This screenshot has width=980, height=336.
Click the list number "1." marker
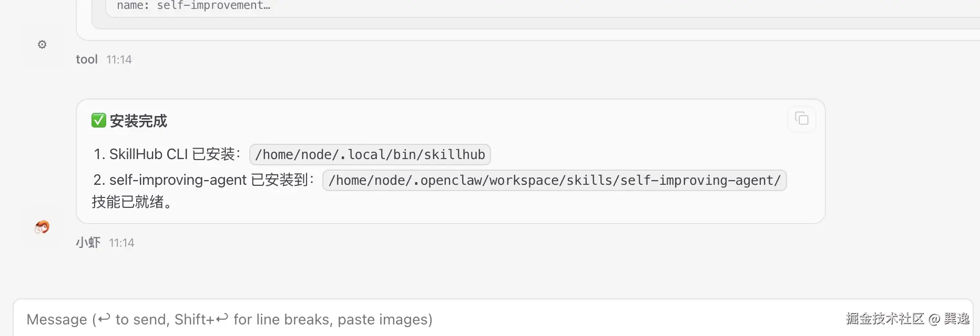tap(99, 154)
